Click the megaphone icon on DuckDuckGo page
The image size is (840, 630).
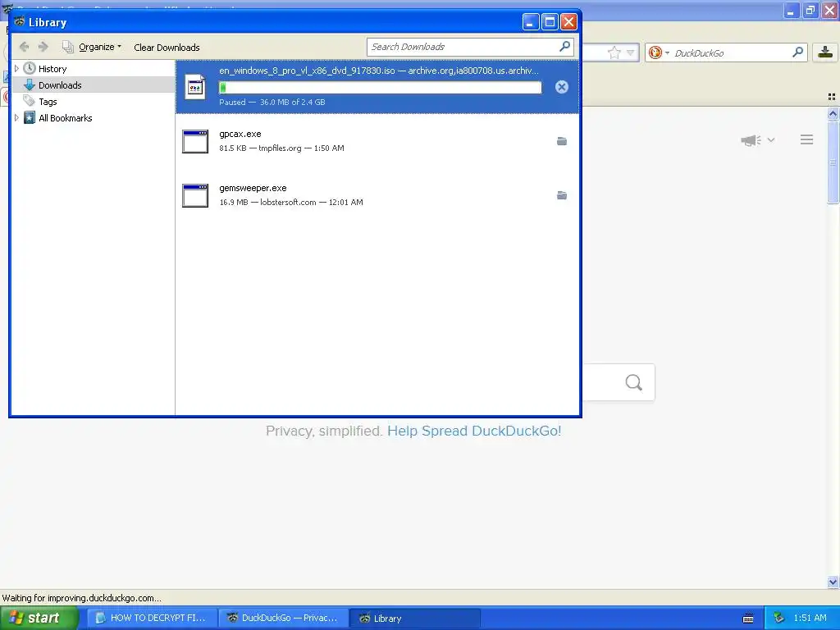(x=751, y=139)
